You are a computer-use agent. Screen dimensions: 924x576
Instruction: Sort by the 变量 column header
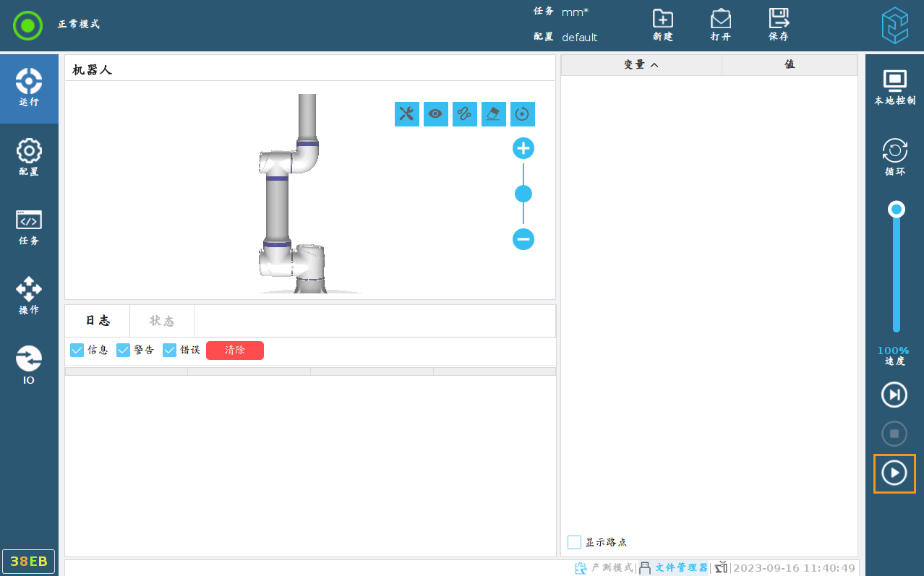tap(641, 64)
